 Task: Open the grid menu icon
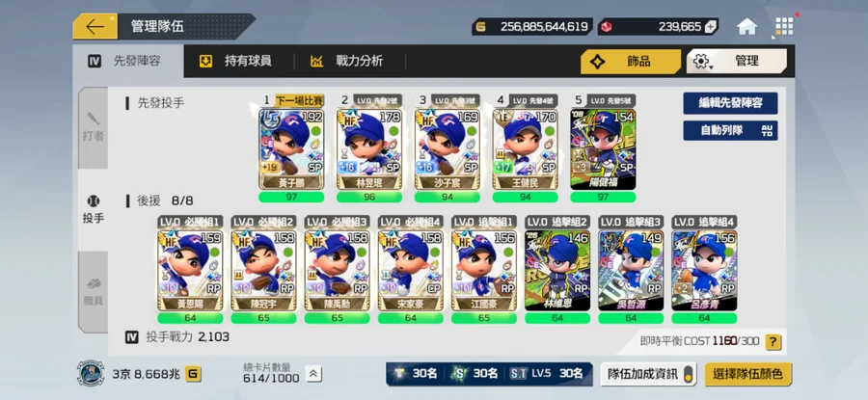784,26
